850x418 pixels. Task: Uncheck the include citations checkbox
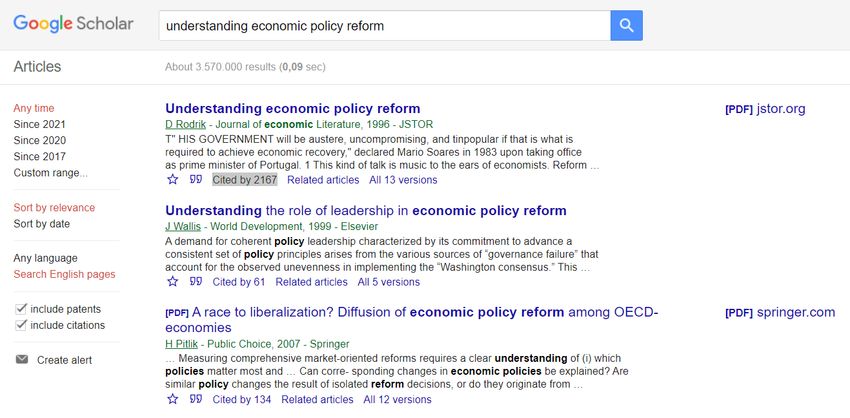tap(21, 325)
